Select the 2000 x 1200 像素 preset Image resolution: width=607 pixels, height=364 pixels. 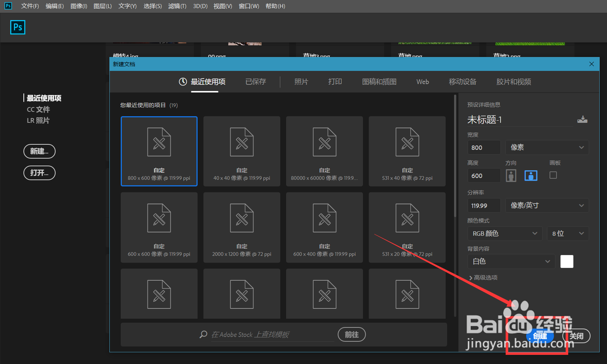[242, 227]
